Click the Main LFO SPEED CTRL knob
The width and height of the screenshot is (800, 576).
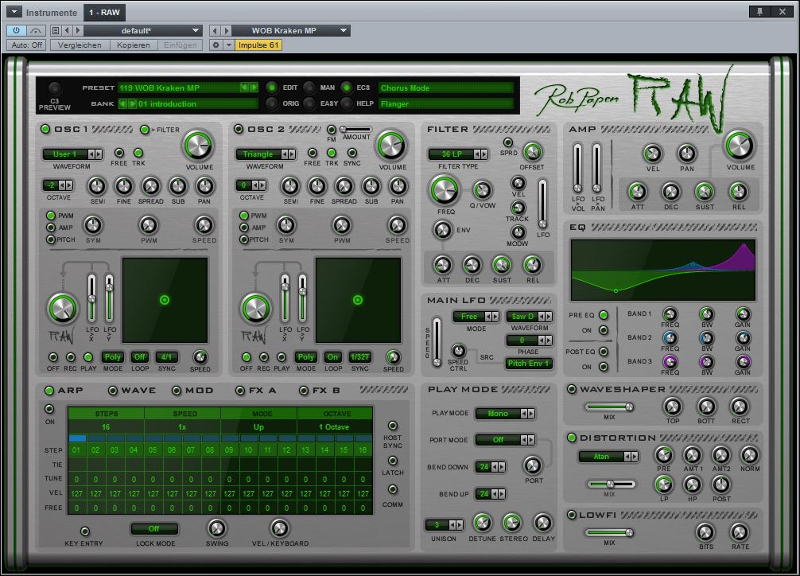(x=458, y=350)
